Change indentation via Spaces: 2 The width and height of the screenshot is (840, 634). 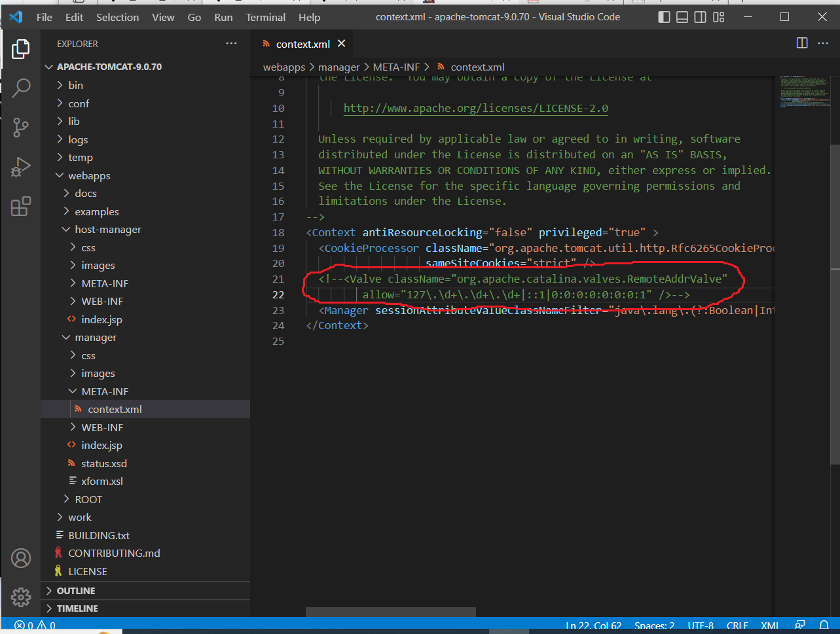click(x=654, y=625)
